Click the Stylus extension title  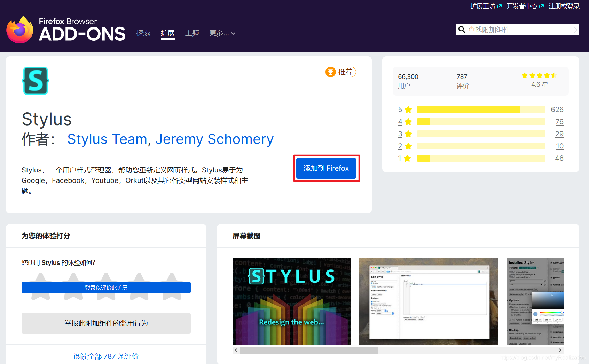47,119
